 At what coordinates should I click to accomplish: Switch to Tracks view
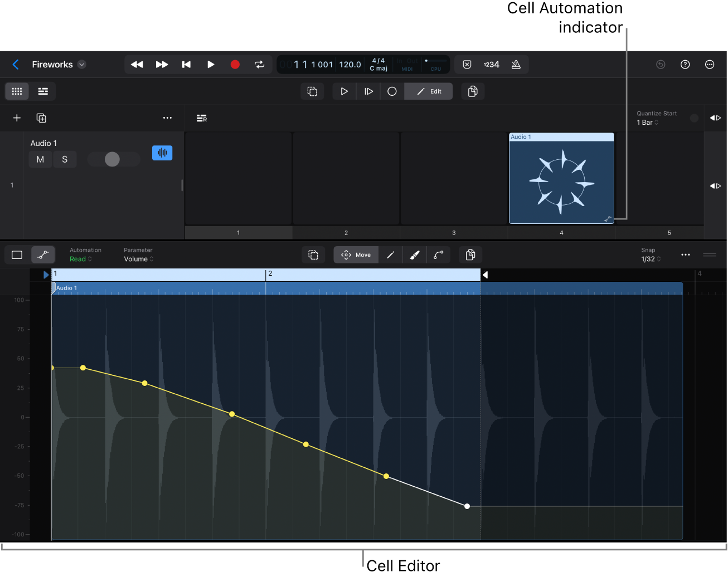pos(43,91)
